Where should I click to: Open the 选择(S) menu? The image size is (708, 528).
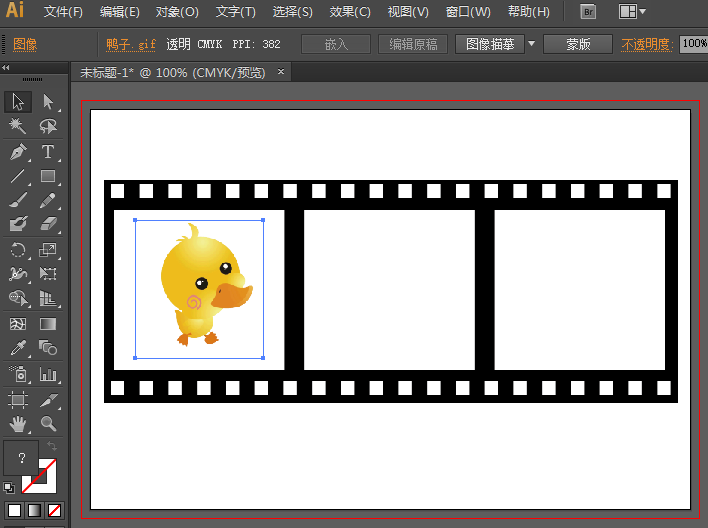coord(293,12)
